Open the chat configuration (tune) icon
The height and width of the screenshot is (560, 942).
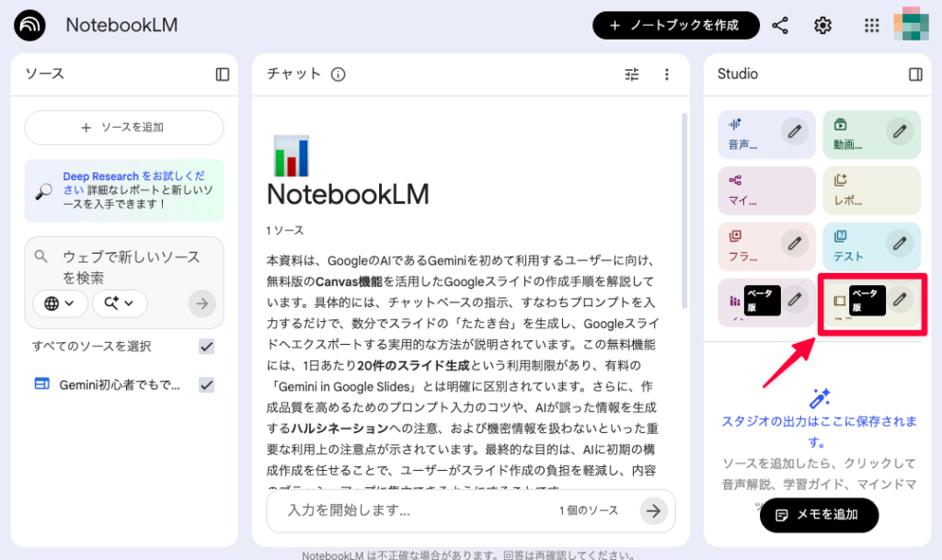(x=631, y=74)
